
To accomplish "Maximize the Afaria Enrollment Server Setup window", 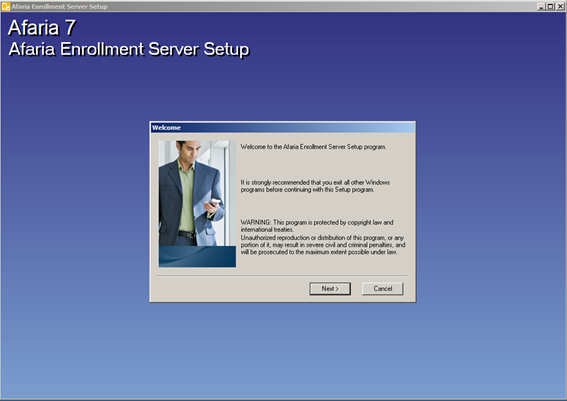I will click(550, 7).
